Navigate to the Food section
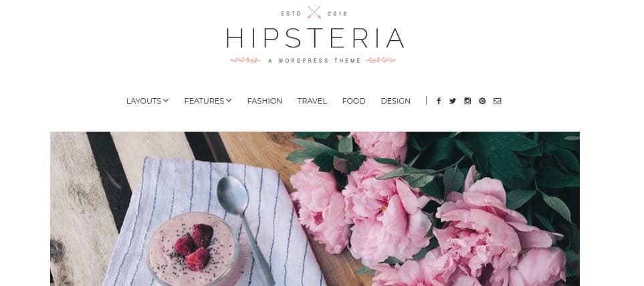 tap(354, 101)
